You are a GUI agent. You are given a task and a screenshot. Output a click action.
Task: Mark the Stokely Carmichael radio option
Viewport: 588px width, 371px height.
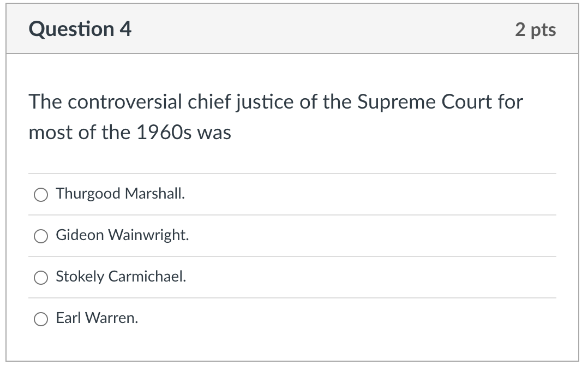[x=41, y=278]
